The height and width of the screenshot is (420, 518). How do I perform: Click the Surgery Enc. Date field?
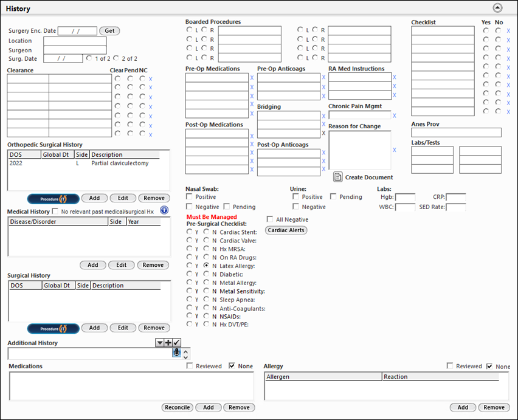(77, 31)
